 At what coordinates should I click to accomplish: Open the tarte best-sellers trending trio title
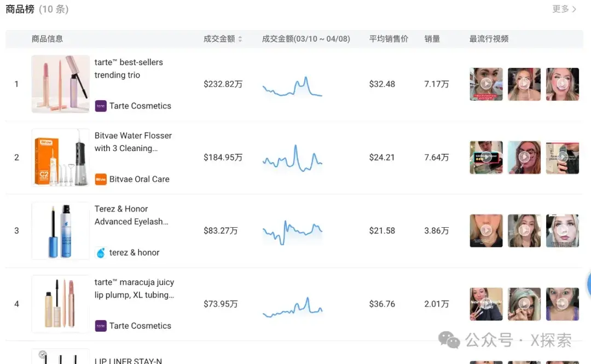[x=129, y=68]
